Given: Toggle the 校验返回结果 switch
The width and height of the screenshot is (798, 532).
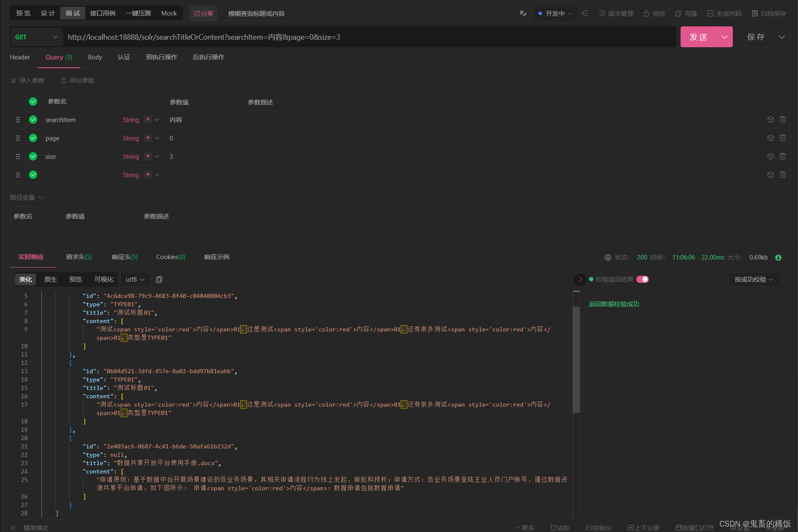Looking at the screenshot, I should click(643, 279).
